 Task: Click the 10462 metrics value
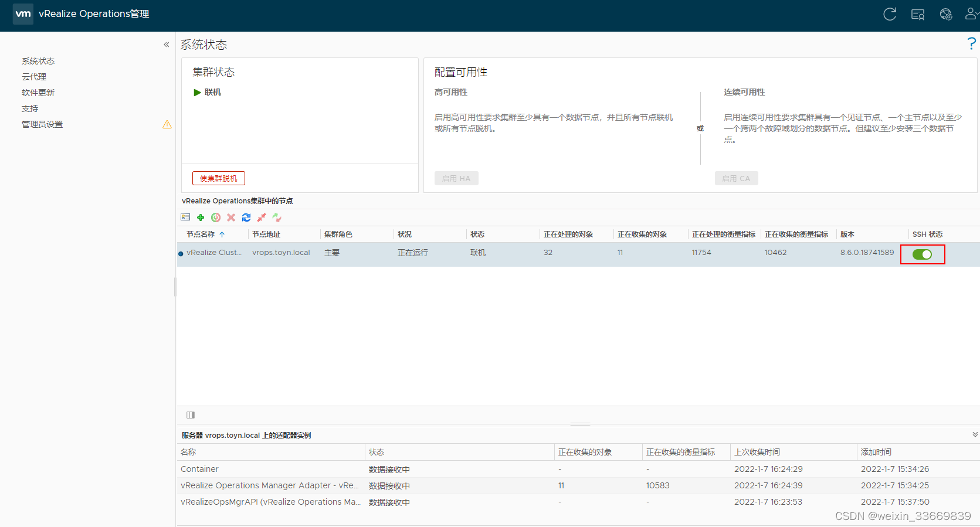776,253
